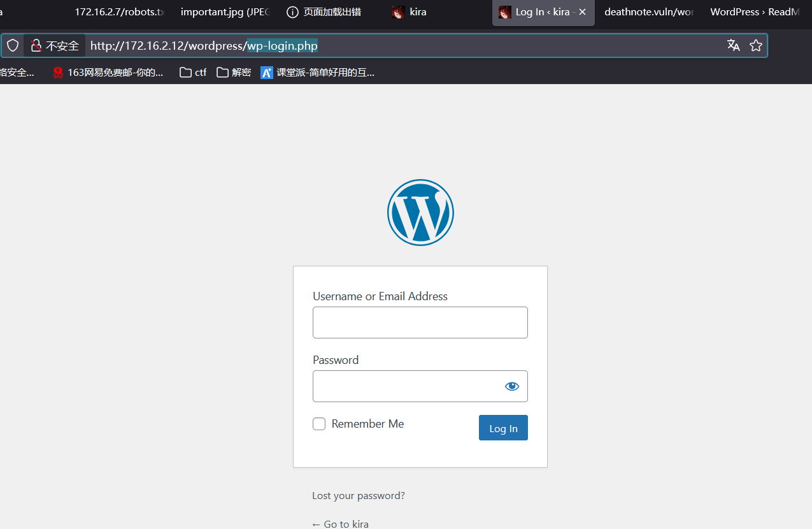
Task: Click the insecure connection padlock icon
Action: (36, 46)
